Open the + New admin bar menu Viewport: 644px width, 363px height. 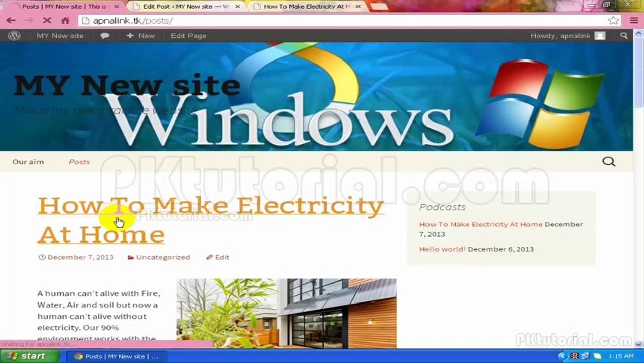(140, 36)
